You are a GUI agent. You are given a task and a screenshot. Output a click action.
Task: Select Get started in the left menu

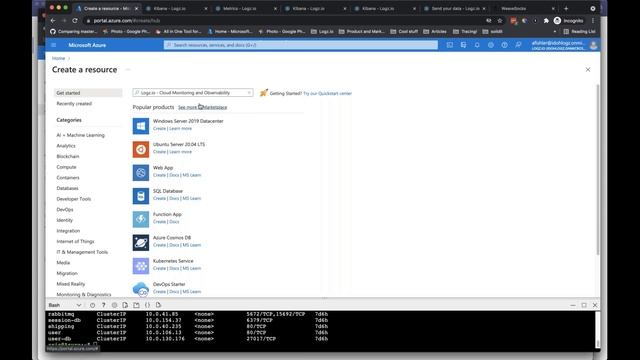pos(88,93)
